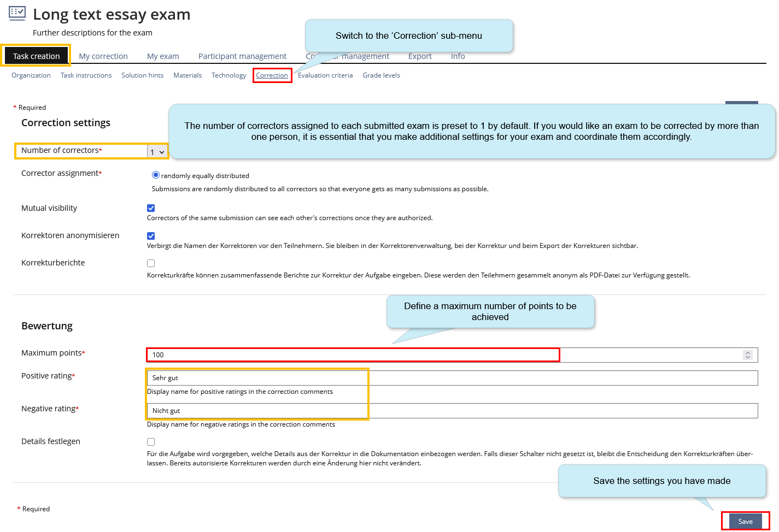Uncheck Korrektoren anonymisieren

click(x=151, y=235)
